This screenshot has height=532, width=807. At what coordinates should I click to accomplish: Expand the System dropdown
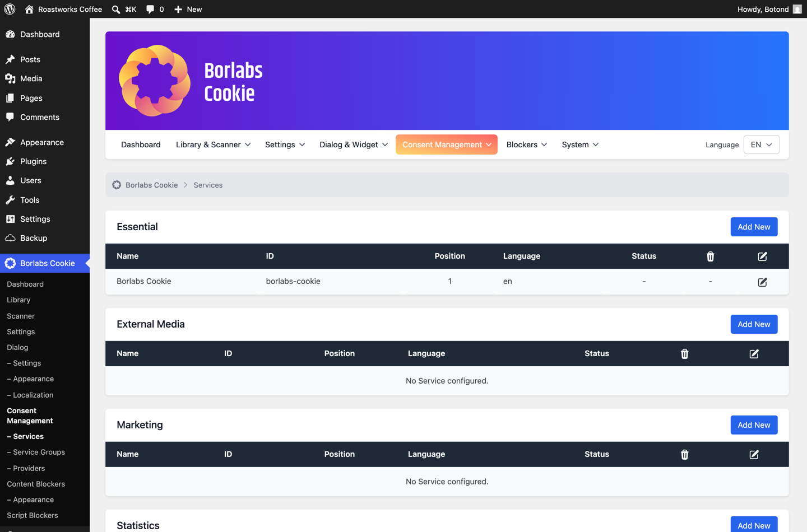coord(580,144)
